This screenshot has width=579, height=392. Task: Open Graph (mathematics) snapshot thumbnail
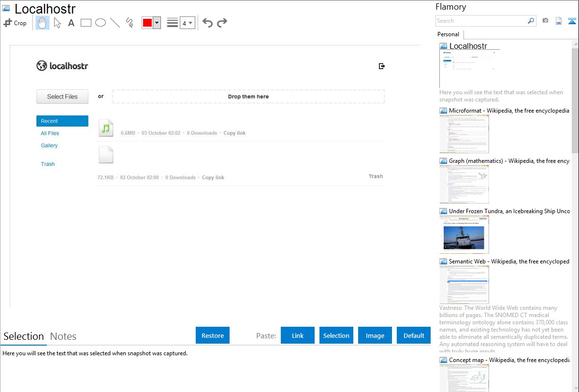point(464,184)
